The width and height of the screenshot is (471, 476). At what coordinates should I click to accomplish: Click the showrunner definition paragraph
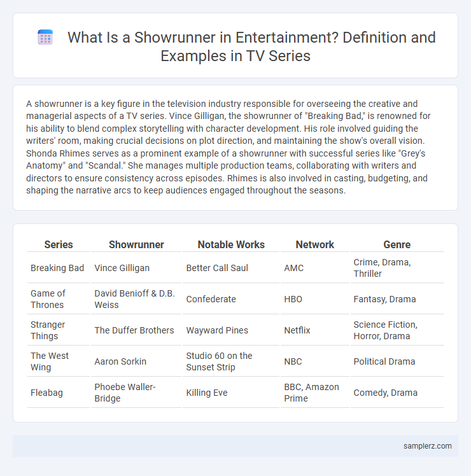(x=228, y=147)
